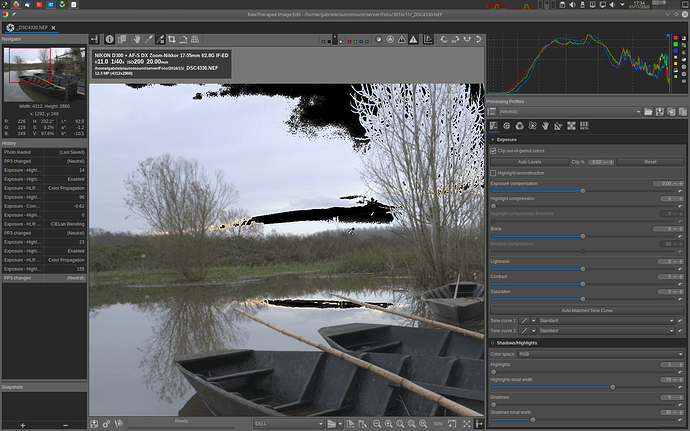Image resolution: width=690 pixels, height=431 pixels.
Task: Save current image icon in bottom bar
Action: click(95, 423)
